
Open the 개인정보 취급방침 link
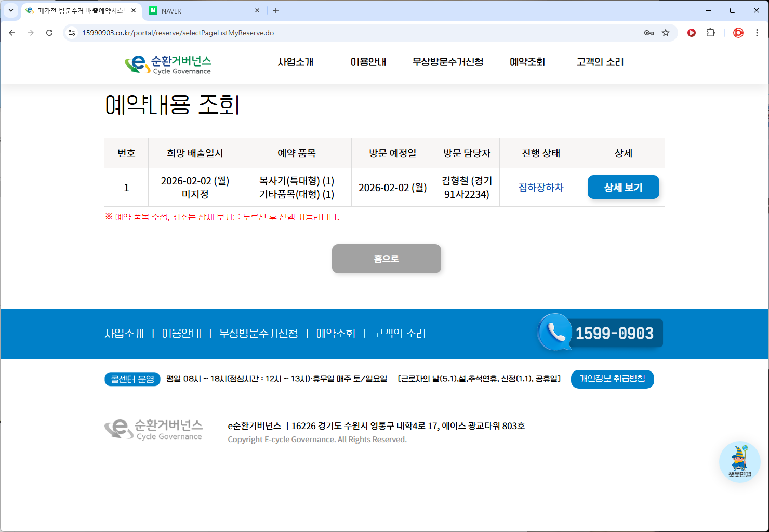click(612, 379)
